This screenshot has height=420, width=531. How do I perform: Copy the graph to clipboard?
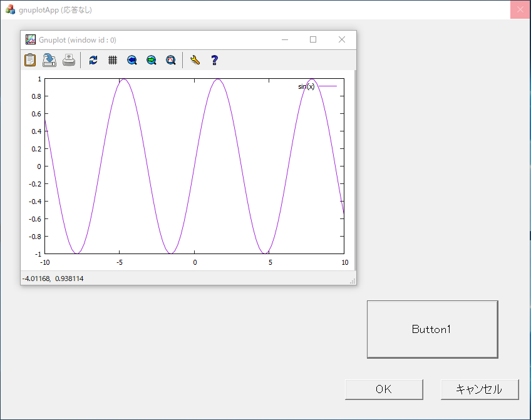[29, 60]
